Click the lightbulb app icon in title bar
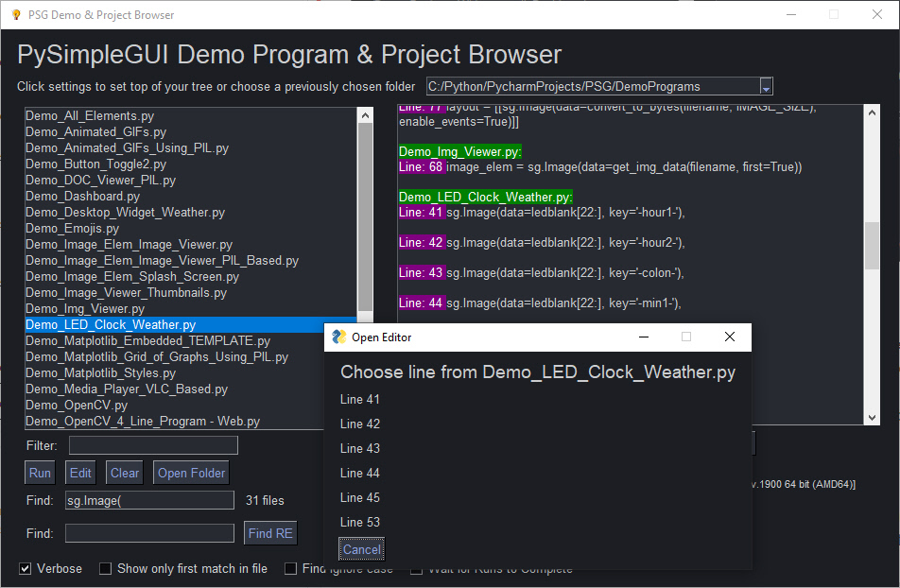The width and height of the screenshot is (900, 588). pos(15,15)
